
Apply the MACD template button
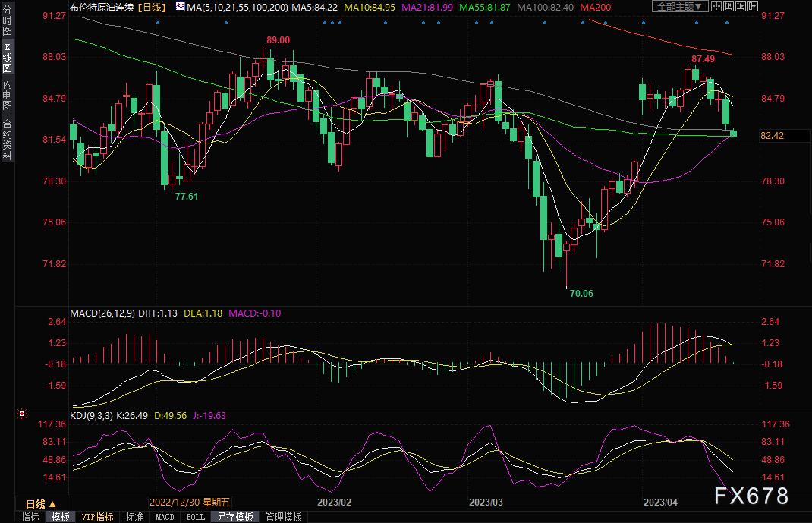click(x=165, y=517)
